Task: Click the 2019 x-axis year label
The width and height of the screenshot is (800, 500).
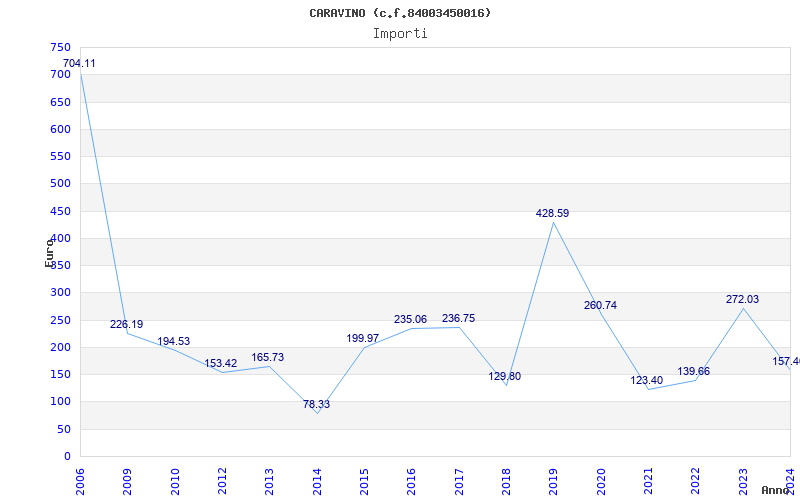Action: pyautogui.click(x=554, y=482)
